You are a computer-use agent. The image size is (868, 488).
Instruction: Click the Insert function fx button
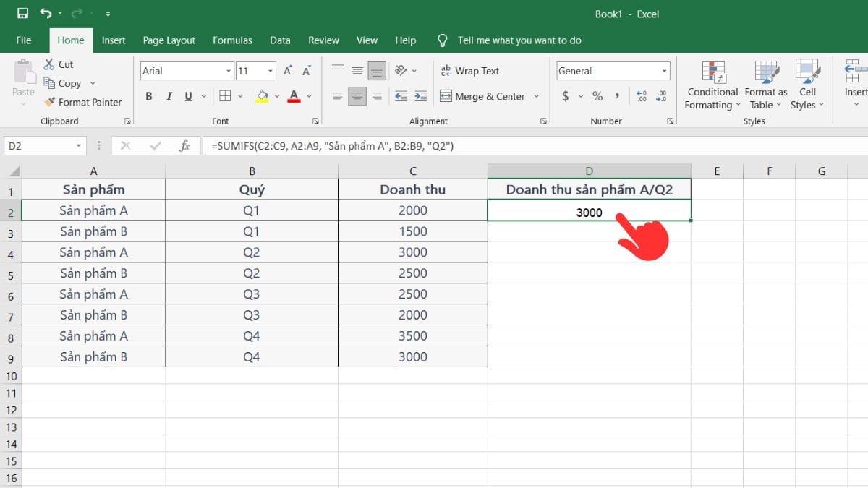tap(185, 145)
